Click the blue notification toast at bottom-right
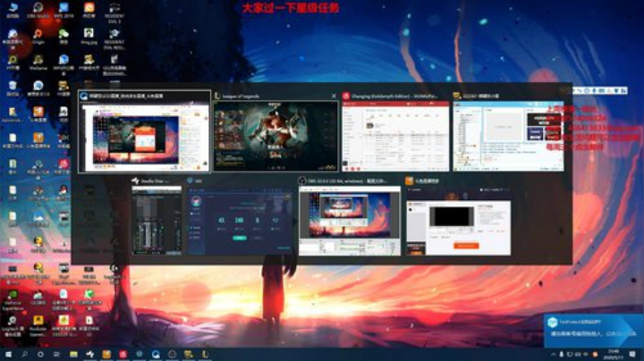 [594, 331]
